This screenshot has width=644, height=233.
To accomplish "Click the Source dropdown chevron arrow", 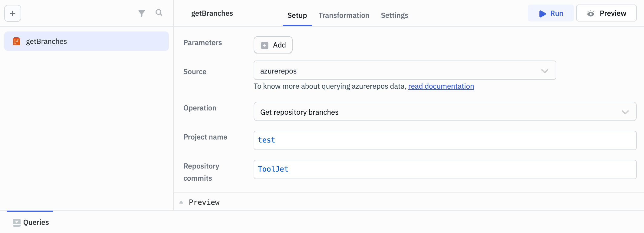I will tap(545, 71).
